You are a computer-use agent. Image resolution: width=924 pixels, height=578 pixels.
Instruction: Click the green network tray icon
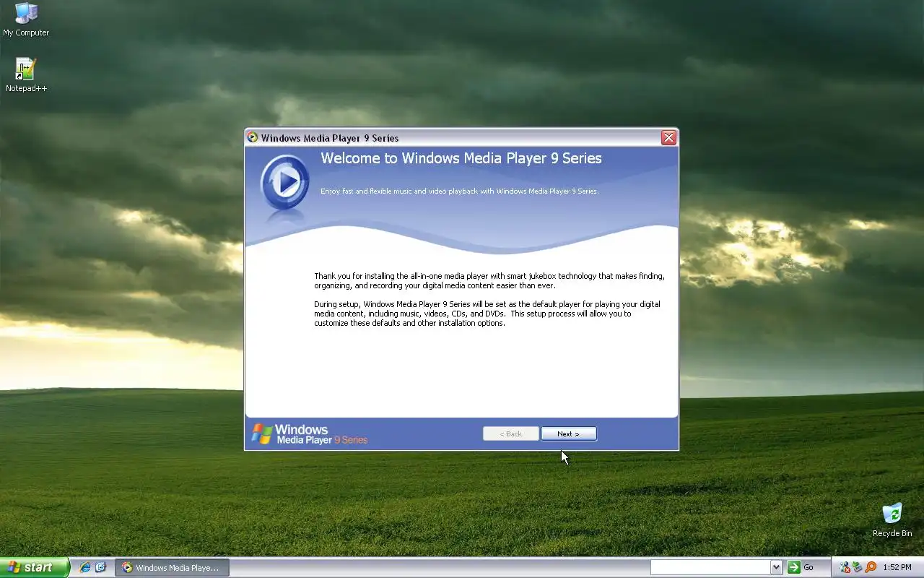tap(857, 567)
